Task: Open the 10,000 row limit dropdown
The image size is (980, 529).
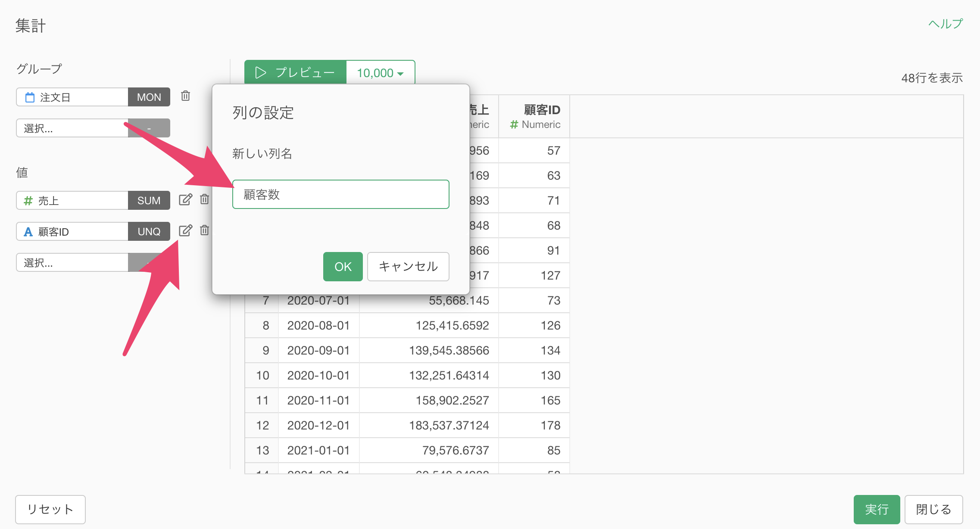Action: tap(381, 72)
